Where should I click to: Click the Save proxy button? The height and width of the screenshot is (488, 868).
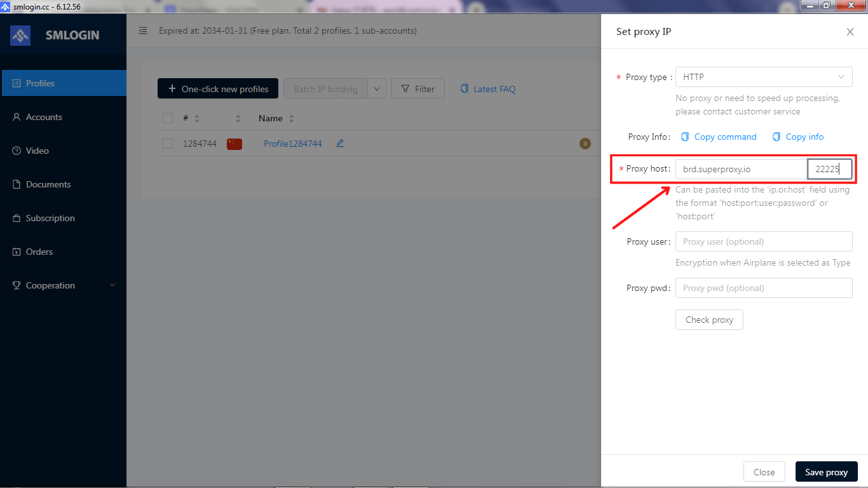point(826,471)
